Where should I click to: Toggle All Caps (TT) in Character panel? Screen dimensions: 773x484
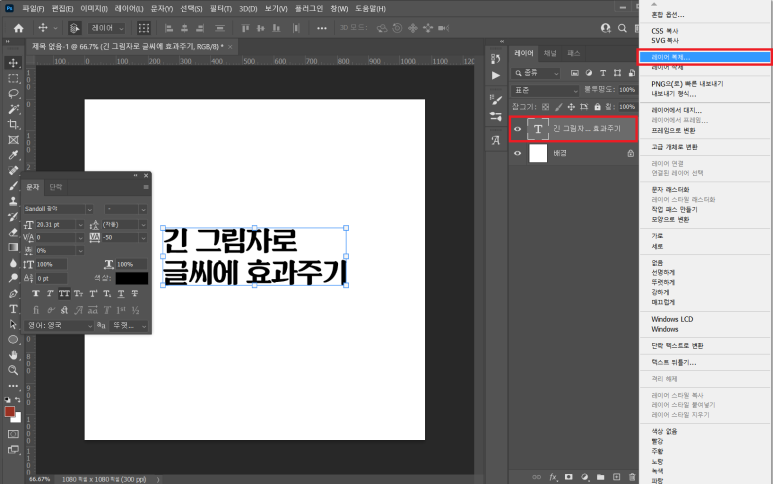(x=64, y=294)
